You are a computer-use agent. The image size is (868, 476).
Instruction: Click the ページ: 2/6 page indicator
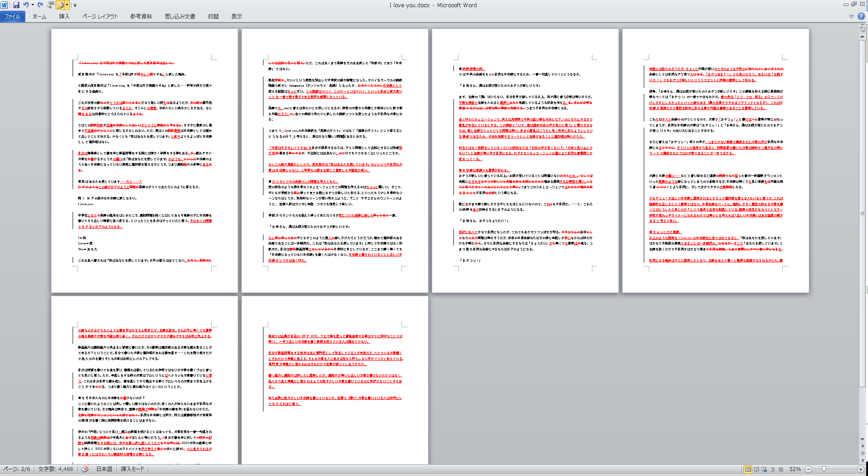click(17, 469)
